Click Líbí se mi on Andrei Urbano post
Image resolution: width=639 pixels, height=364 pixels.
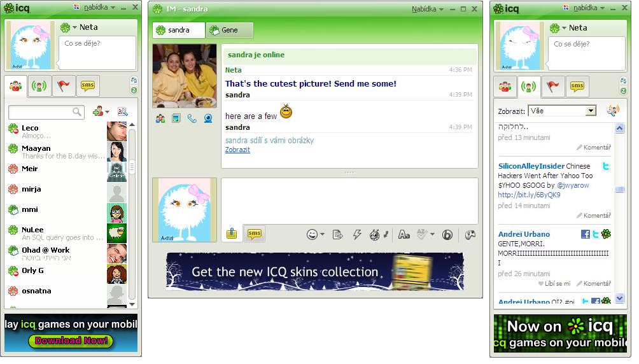pyautogui.click(x=554, y=284)
